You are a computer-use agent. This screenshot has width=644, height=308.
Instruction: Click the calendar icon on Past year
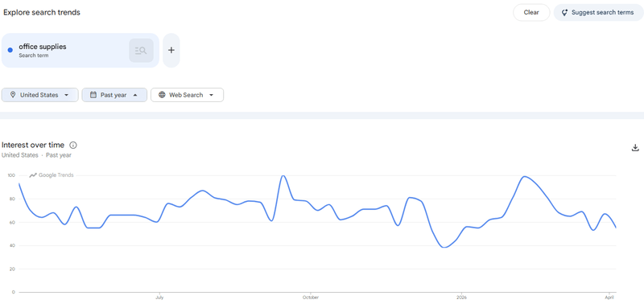[93, 95]
